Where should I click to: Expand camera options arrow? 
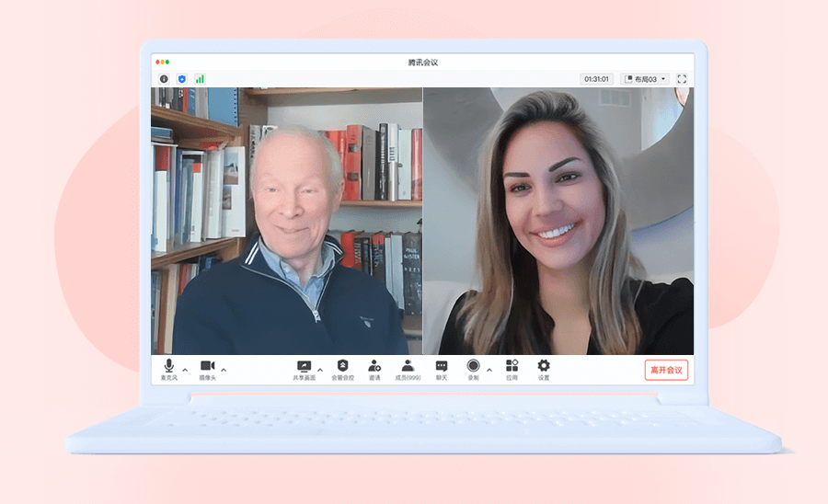(x=224, y=370)
